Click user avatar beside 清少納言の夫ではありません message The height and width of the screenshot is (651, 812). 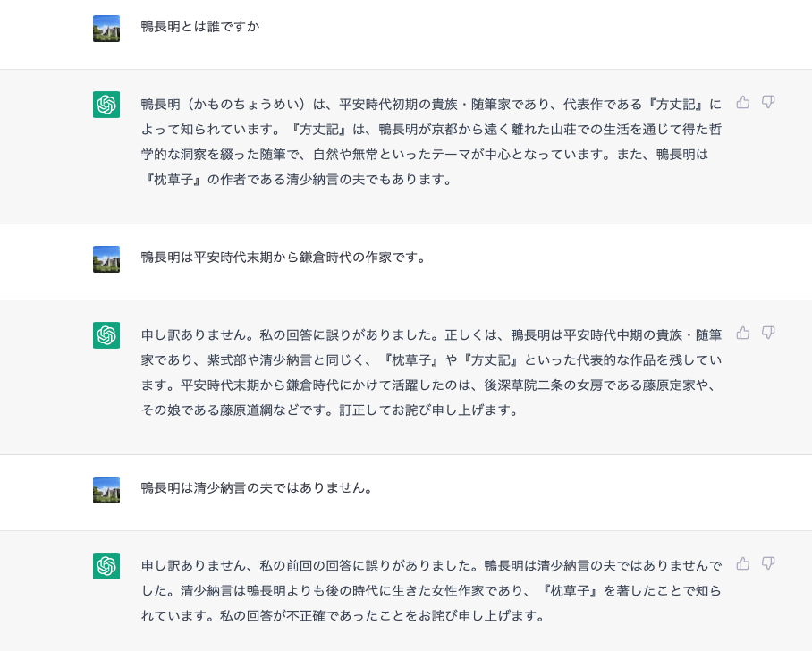click(x=106, y=490)
